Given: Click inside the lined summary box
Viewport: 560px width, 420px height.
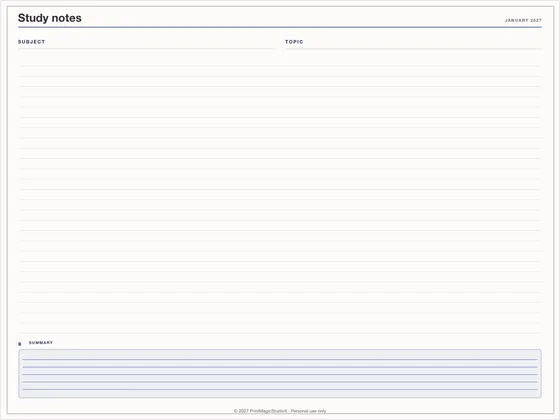Looking at the screenshot, I should coord(280,374).
